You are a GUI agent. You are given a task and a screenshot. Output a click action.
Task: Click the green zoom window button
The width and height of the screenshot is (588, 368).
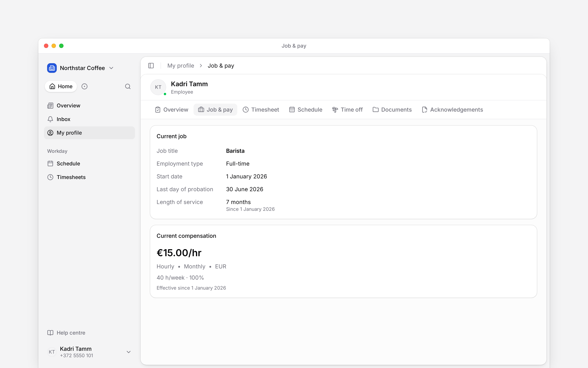coord(61,46)
